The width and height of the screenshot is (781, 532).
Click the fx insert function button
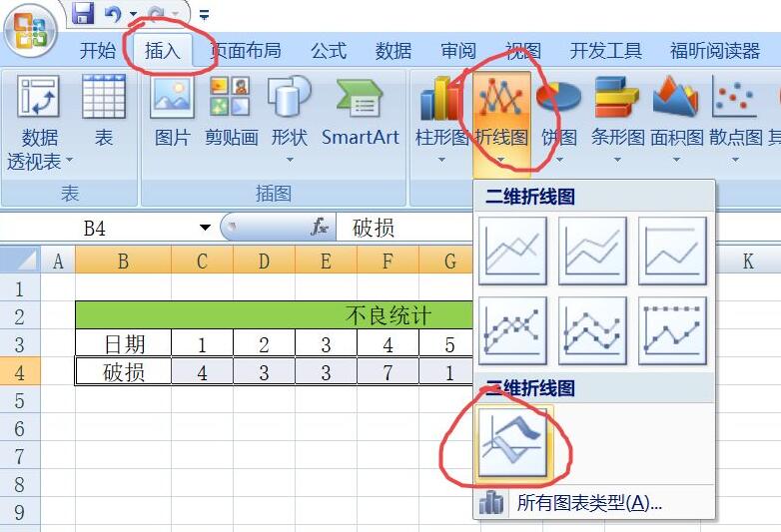tap(319, 227)
